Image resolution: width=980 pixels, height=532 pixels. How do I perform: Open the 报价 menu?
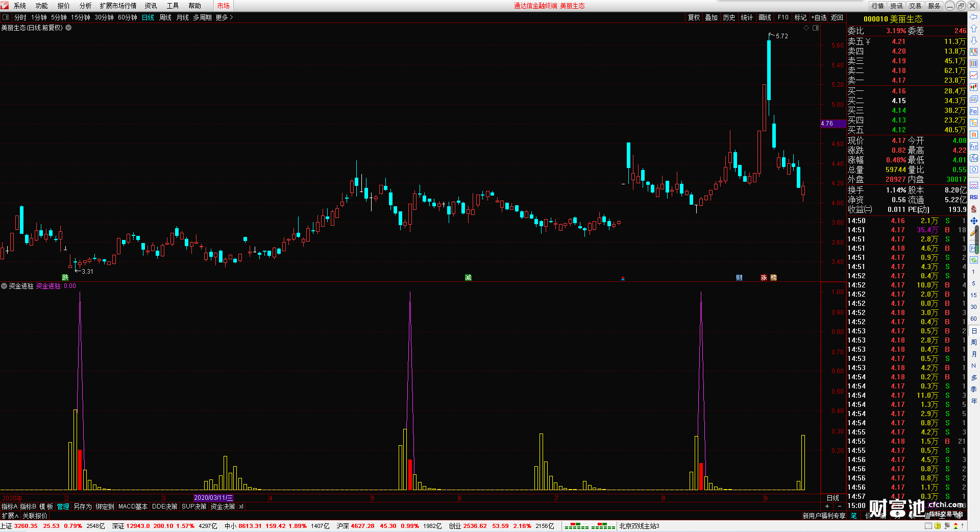tap(64, 6)
